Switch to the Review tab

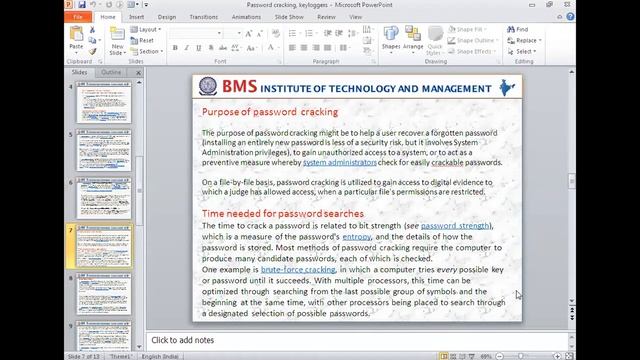tap(326, 17)
